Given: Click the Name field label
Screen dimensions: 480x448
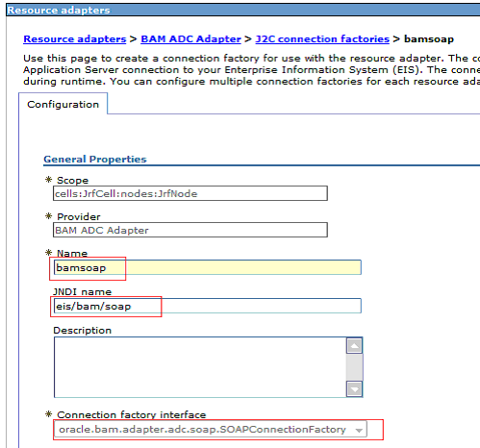Looking at the screenshot, I should [72, 253].
